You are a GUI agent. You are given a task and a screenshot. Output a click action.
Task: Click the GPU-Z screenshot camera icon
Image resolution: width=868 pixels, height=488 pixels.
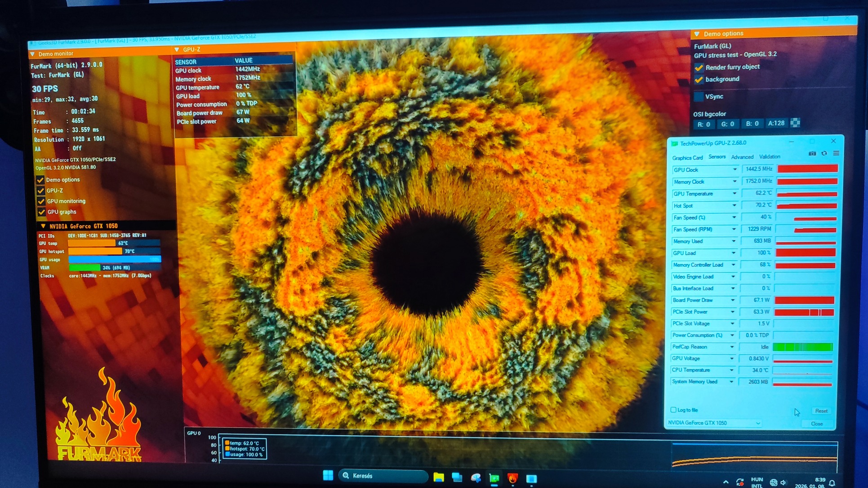tap(812, 154)
